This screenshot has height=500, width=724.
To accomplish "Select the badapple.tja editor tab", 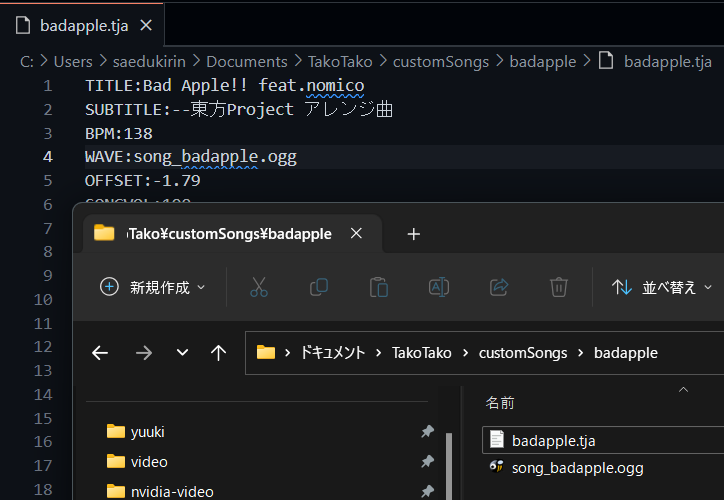I will pyautogui.click(x=82, y=25).
